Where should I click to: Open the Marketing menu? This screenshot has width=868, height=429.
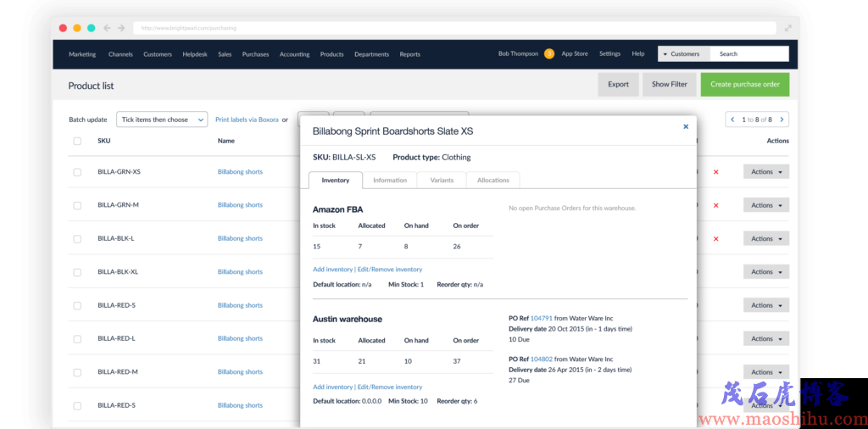pos(82,54)
